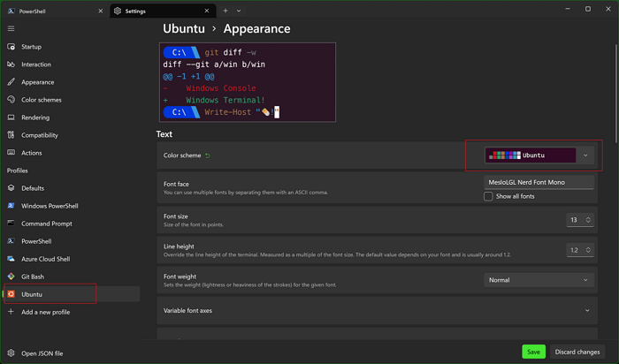Screen dimensions: 619x364
Task: Click Discard changes button
Action: [577, 352]
